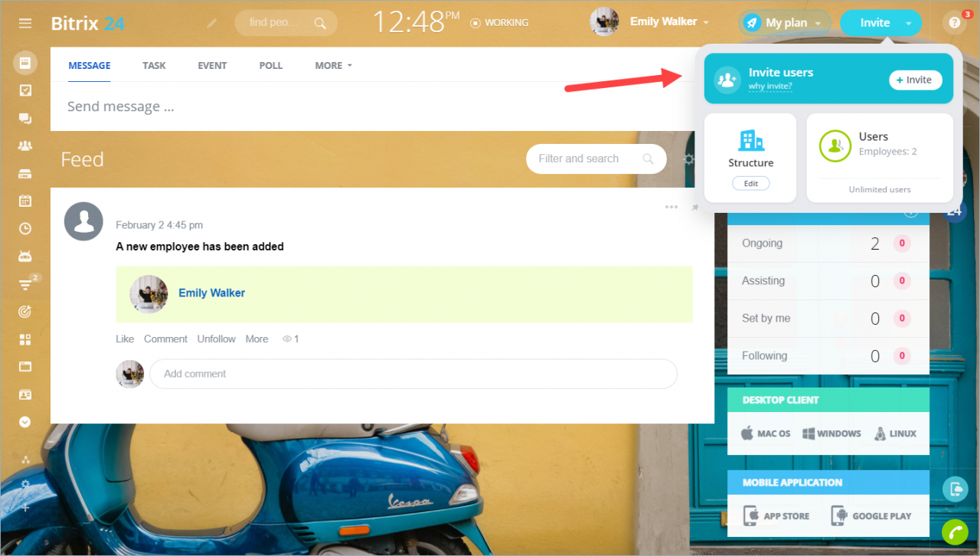
Task: Click the Structure building icon
Action: coord(751,140)
